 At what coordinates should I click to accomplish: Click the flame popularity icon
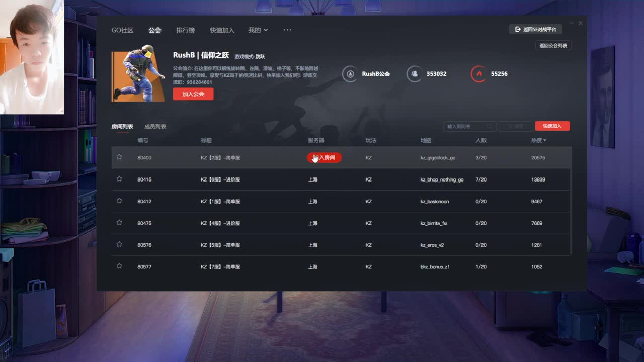tap(478, 74)
